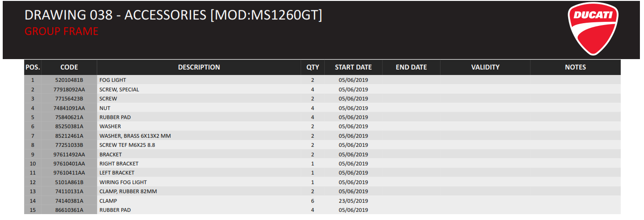The image size is (644, 220).
Task: Click the DRAWING 038 - ACCESSORIES title
Action: [173, 15]
